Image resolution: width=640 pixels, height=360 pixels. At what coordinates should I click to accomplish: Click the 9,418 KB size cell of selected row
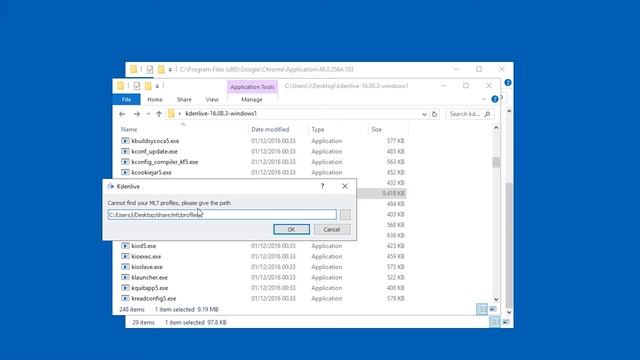(393, 193)
